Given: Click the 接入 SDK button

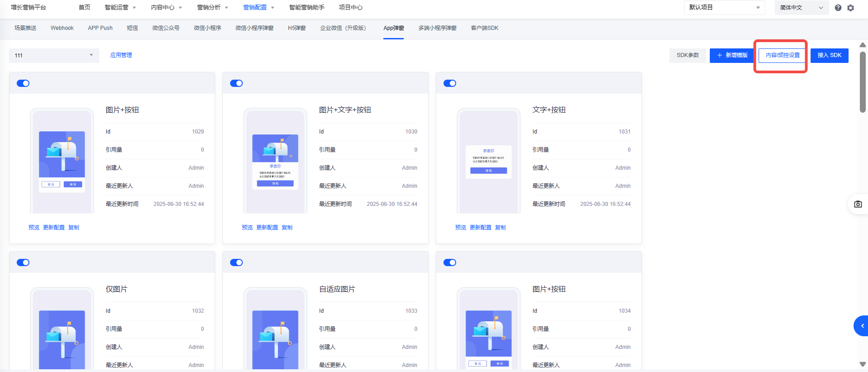Looking at the screenshot, I should (x=829, y=55).
